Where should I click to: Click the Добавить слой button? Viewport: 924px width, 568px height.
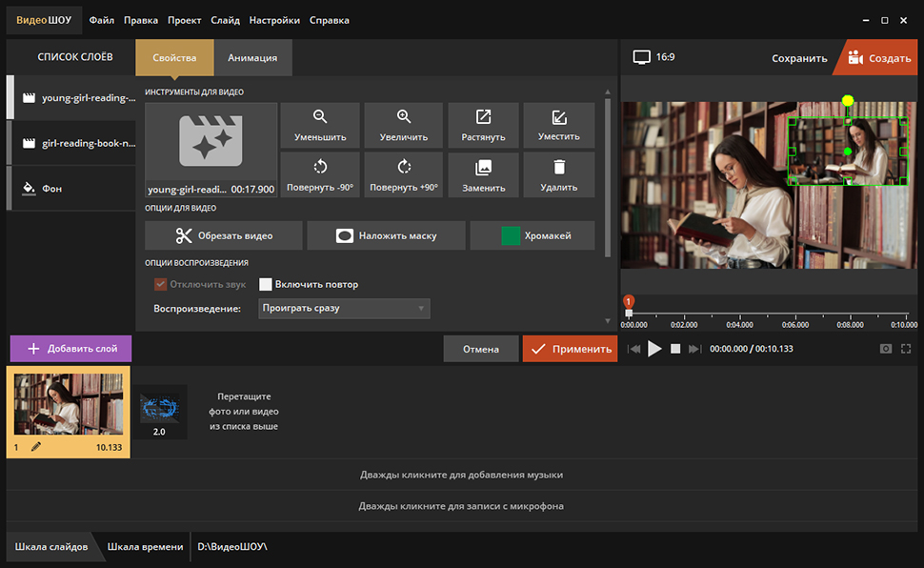(70, 349)
